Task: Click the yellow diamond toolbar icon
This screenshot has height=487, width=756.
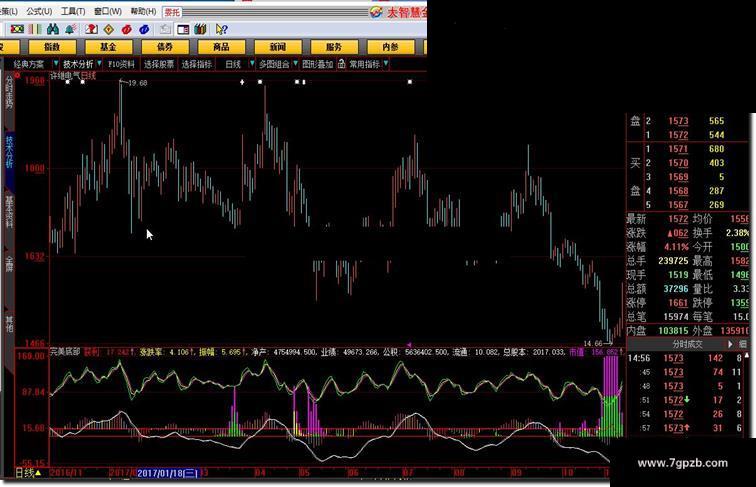Action: (x=109, y=29)
